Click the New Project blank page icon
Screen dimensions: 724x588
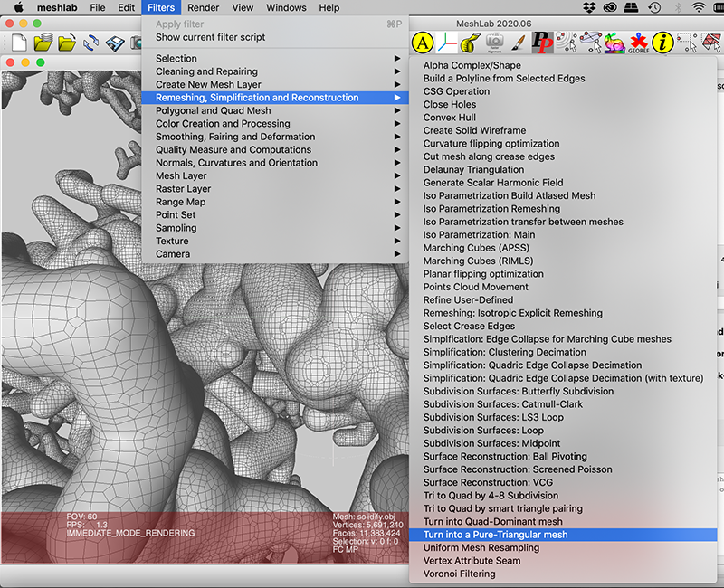tap(19, 43)
